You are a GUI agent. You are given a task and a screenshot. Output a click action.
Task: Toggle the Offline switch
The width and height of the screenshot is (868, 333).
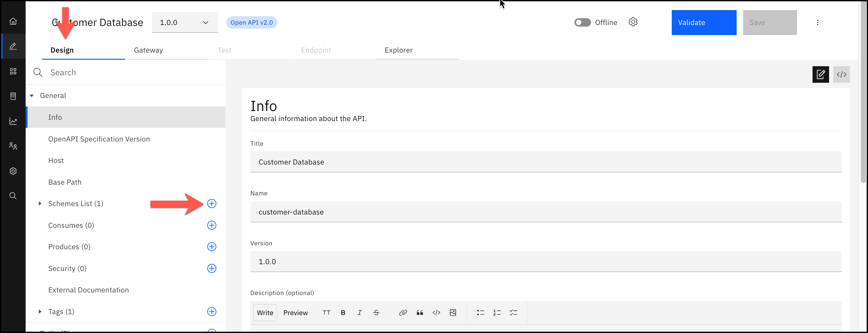pyautogui.click(x=582, y=23)
